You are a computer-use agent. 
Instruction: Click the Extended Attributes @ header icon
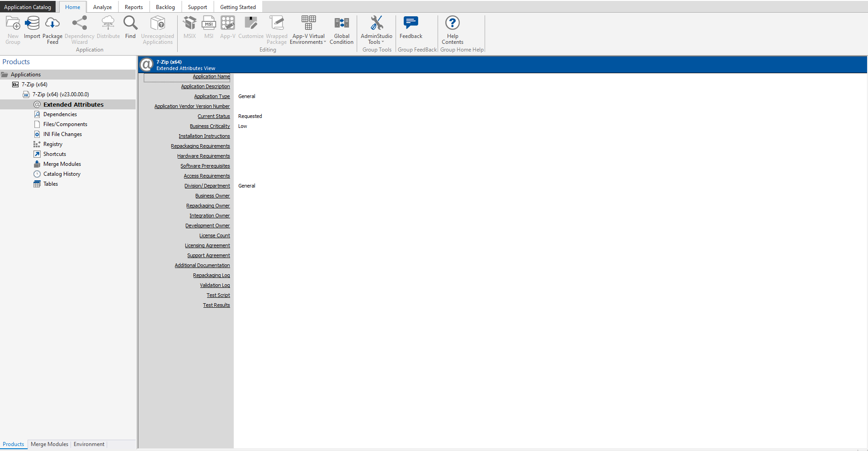tap(146, 65)
